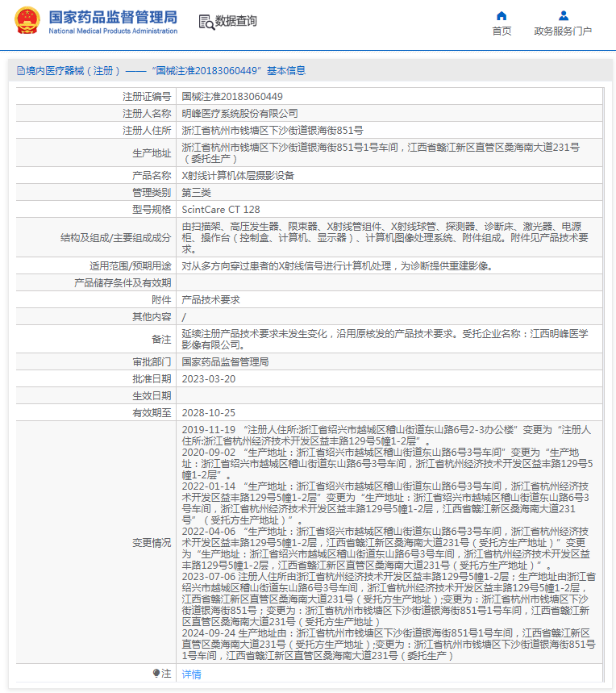The width and height of the screenshot is (616, 693).
Task: Click the structure composition text starting 由扫描架
Action: pos(385,238)
